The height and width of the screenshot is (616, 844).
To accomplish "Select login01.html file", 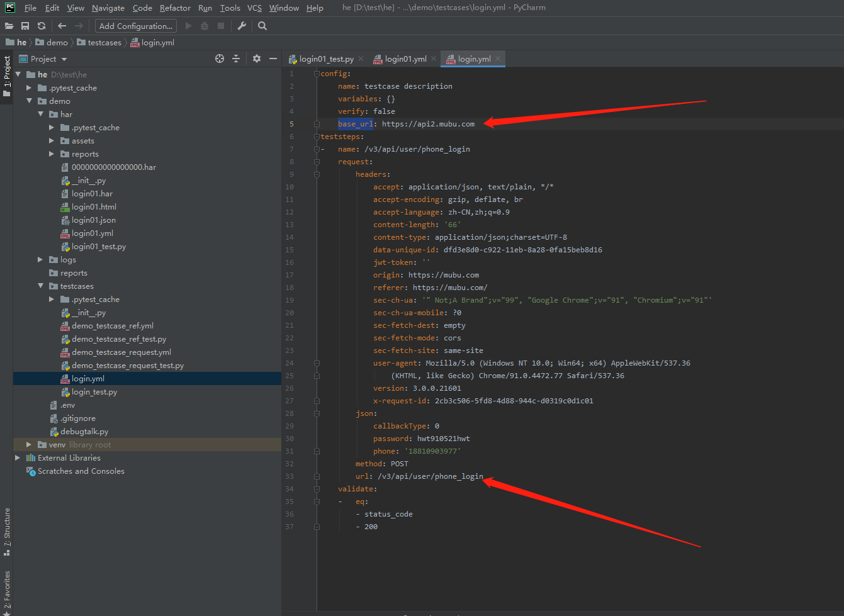I will pyautogui.click(x=94, y=206).
